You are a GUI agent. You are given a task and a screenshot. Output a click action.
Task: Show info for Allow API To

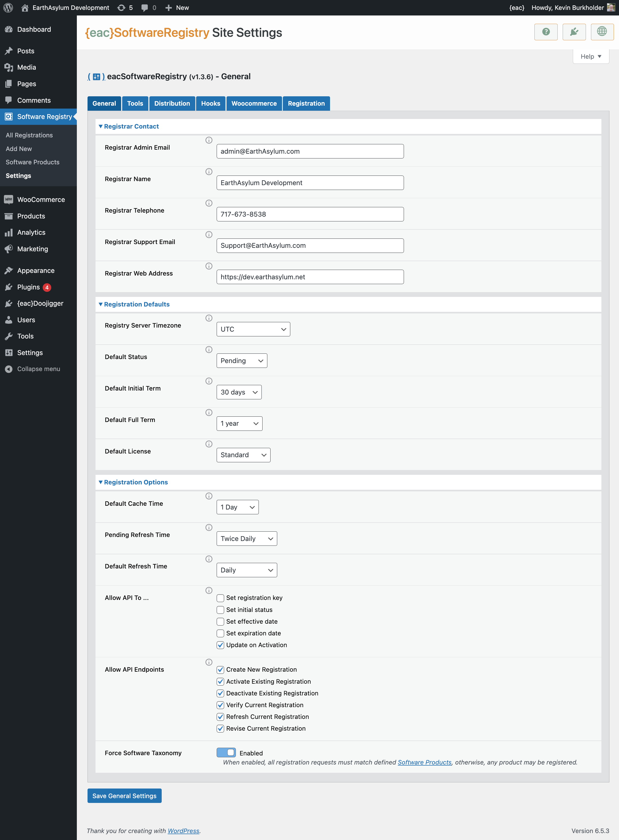click(209, 591)
